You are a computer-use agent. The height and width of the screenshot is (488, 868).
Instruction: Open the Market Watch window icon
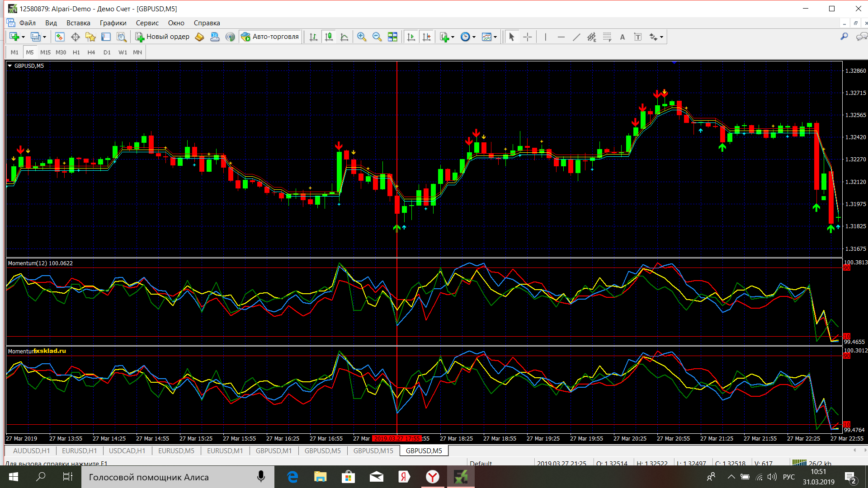click(x=60, y=37)
